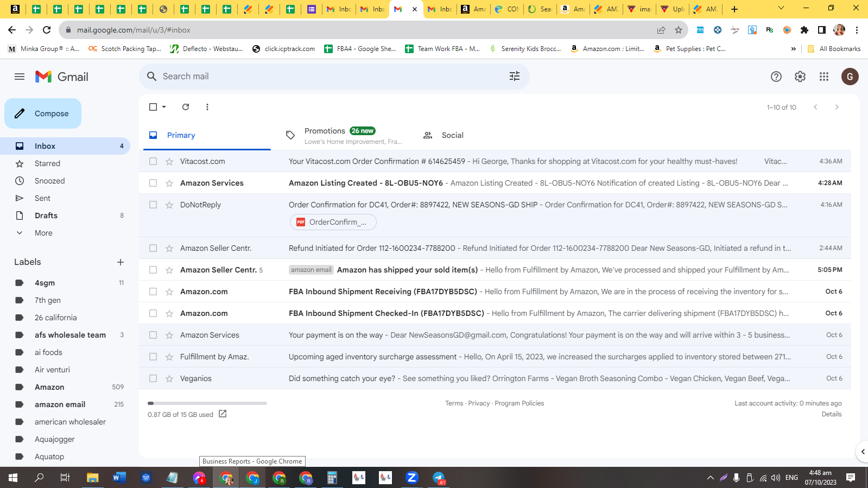Show the side panel using the right-edge arrow
This screenshot has width=868, height=488.
tap(863, 452)
